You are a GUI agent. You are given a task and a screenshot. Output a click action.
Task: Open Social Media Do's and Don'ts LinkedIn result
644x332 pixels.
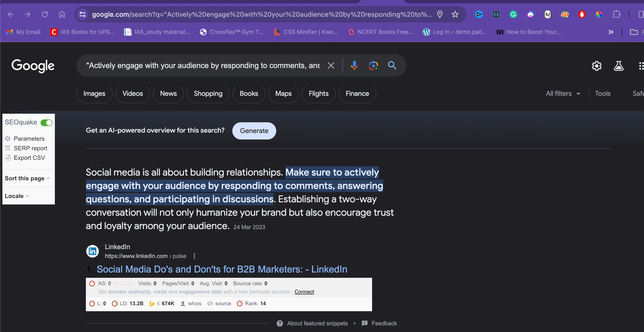(222, 269)
